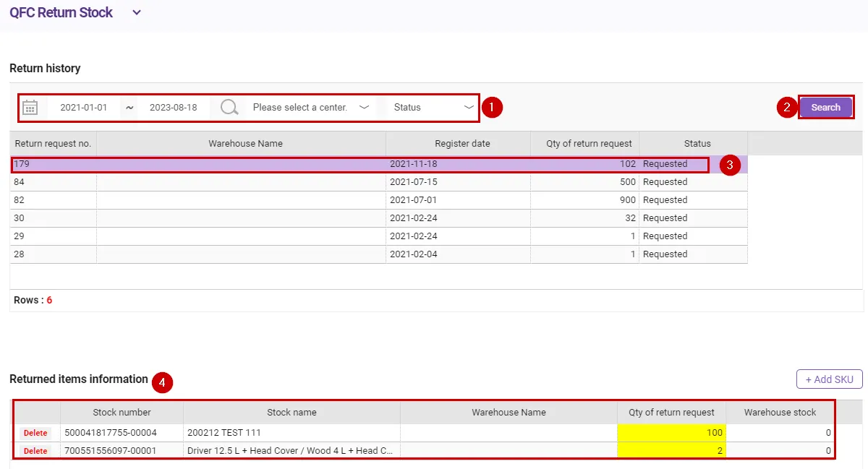Click the Stock name column header
Image resolution: width=868 pixels, height=469 pixels.
(x=292, y=413)
